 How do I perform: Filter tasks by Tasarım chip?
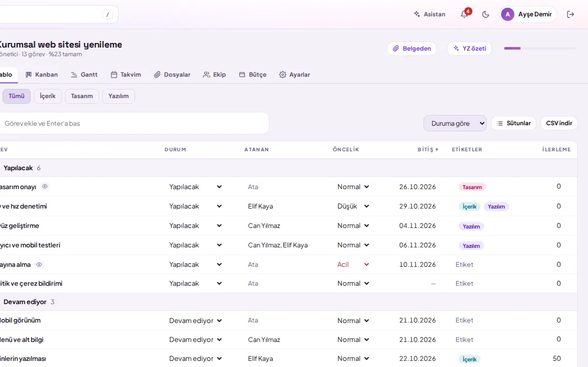tap(82, 96)
